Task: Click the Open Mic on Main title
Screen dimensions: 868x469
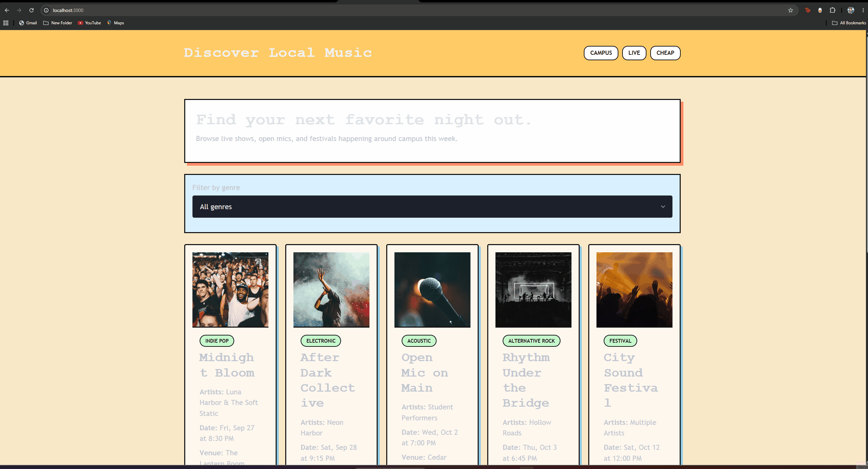Action: (x=425, y=372)
